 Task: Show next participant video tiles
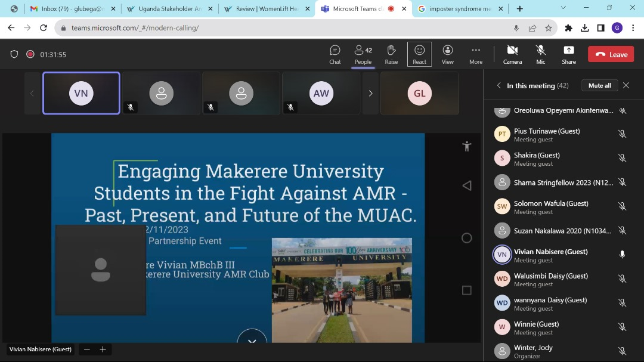[x=370, y=93]
